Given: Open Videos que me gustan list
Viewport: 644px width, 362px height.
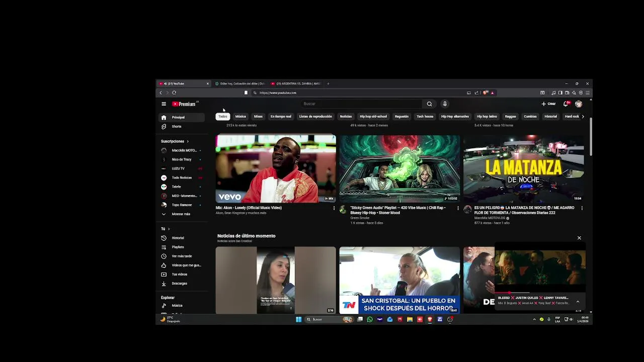Looking at the screenshot, I should 181,265.
